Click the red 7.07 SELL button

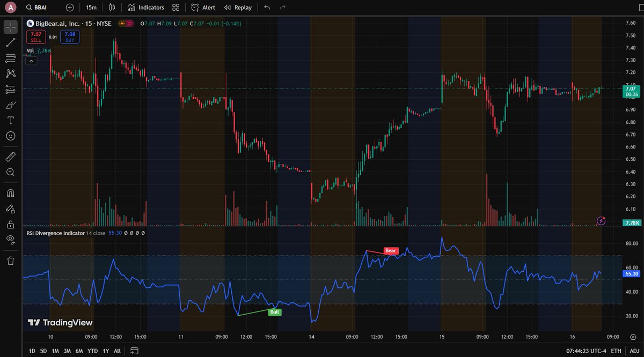(36, 37)
